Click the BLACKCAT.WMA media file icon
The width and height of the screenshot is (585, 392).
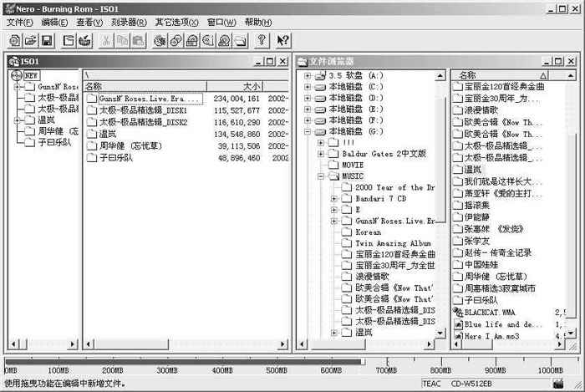coord(458,312)
